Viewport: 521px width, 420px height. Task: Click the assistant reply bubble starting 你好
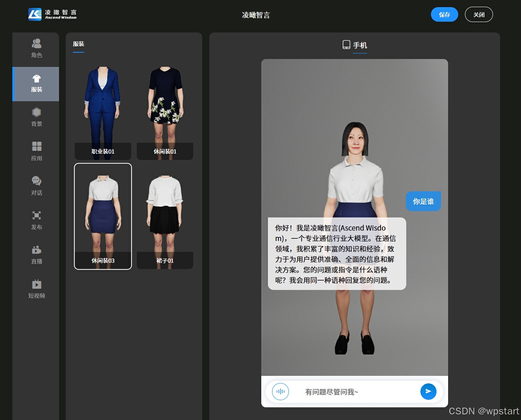pyautogui.click(x=337, y=254)
